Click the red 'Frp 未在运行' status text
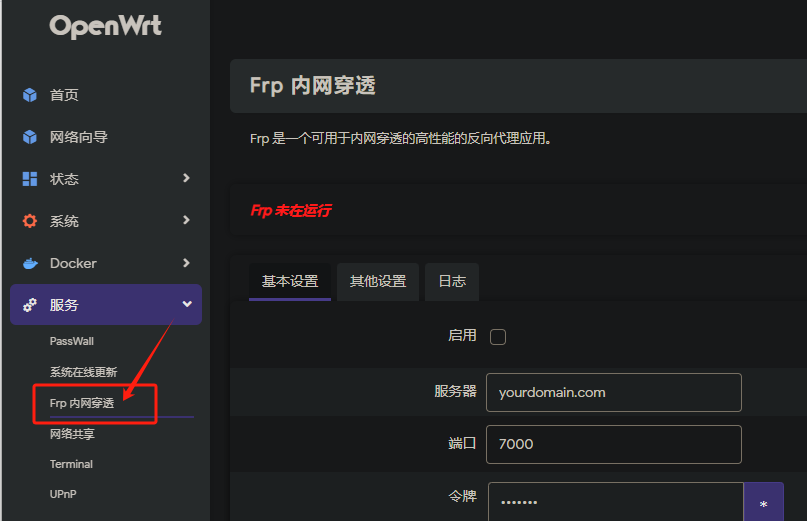The width and height of the screenshot is (807, 521). 291,211
